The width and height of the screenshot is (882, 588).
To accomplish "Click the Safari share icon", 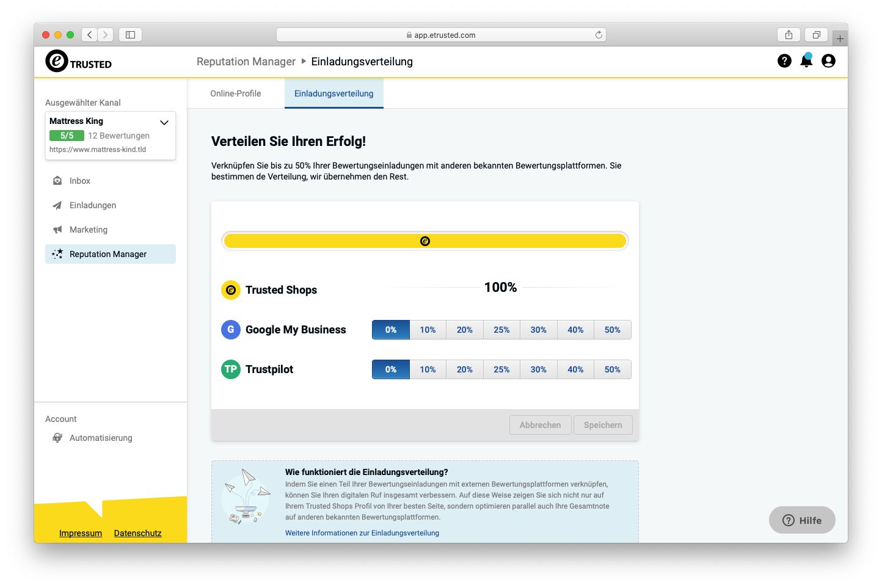I will pyautogui.click(x=789, y=35).
